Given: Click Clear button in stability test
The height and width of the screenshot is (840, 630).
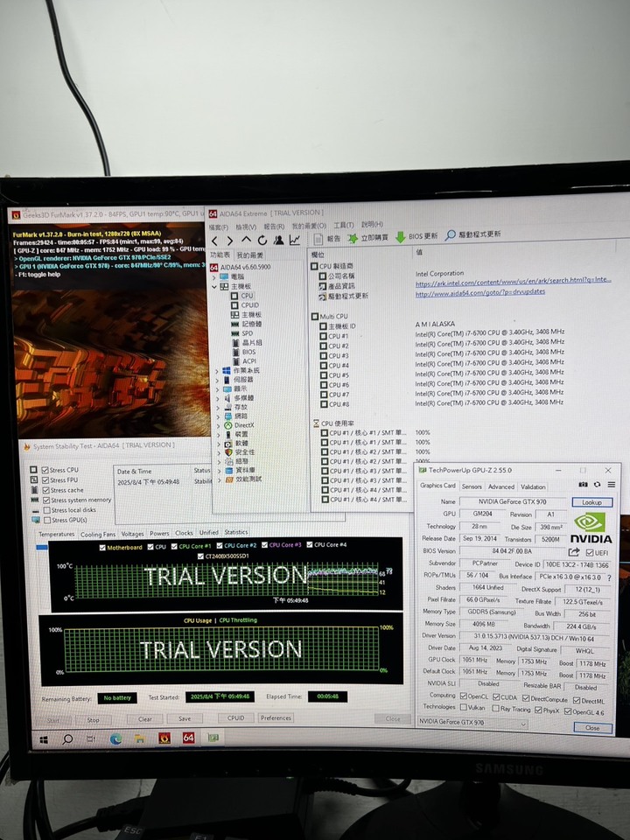Looking at the screenshot, I should 144,719.
